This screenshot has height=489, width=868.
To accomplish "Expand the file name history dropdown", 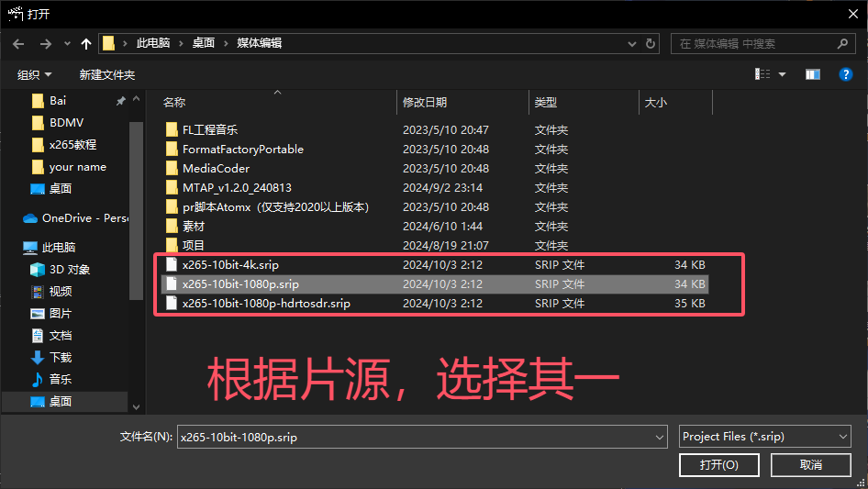I will tap(658, 438).
